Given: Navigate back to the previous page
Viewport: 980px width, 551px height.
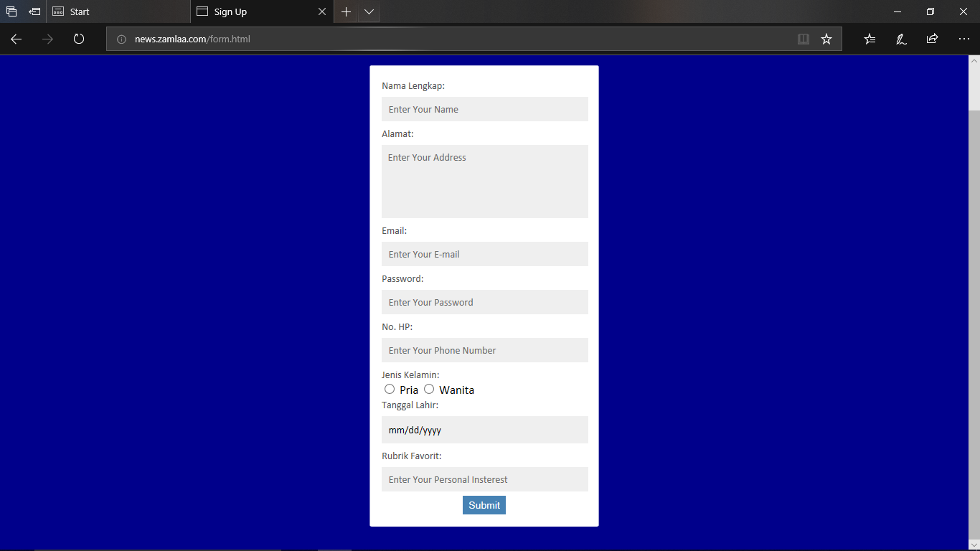Looking at the screenshot, I should (16, 39).
